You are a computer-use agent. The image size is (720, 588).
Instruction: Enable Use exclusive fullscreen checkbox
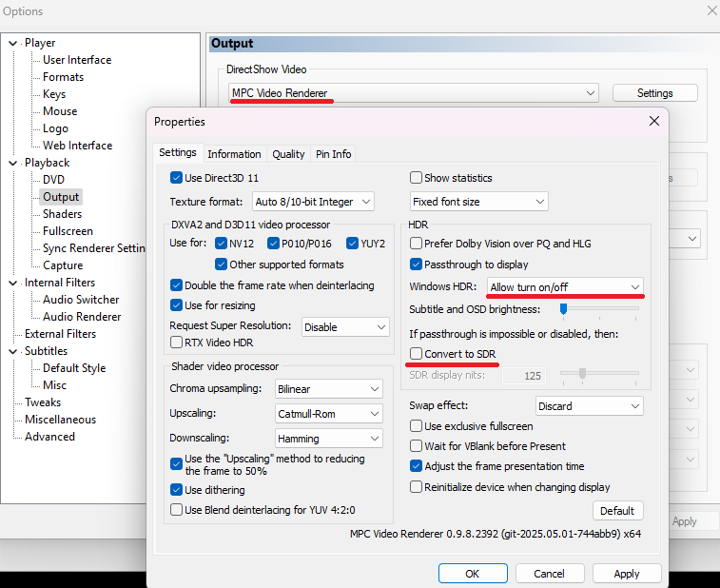tap(416, 426)
